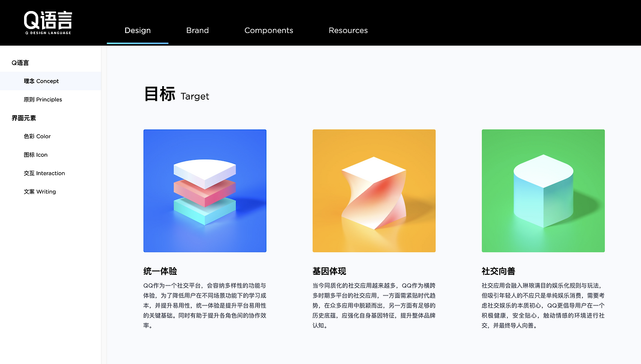Click the 目标 Target page heading

point(177,94)
